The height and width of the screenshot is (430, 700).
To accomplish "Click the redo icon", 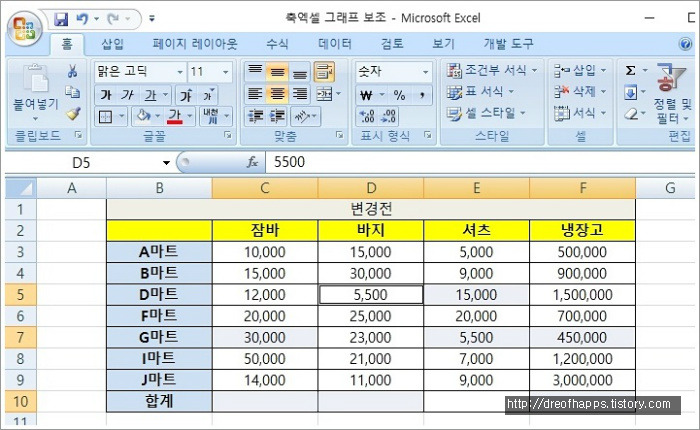I will 113,19.
